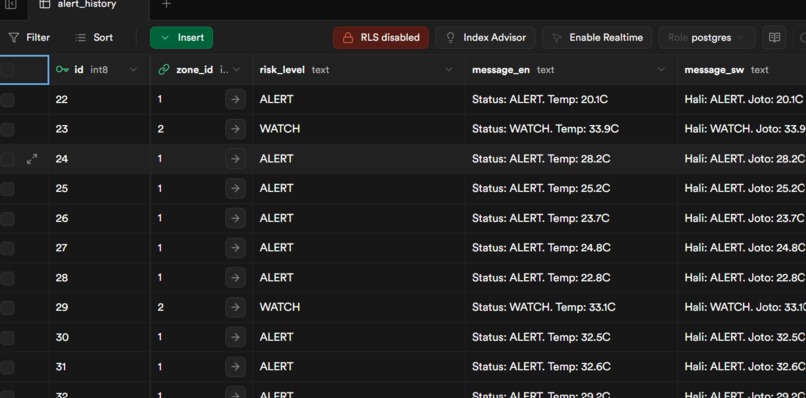This screenshot has width=806, height=398.
Task: Open the Role postgres dropdown
Action: click(x=707, y=38)
